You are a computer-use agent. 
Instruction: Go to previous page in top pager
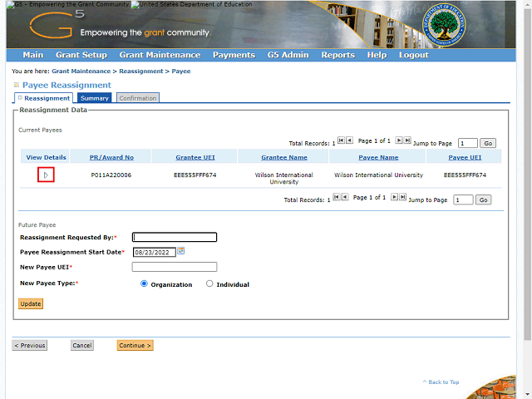coord(349,140)
